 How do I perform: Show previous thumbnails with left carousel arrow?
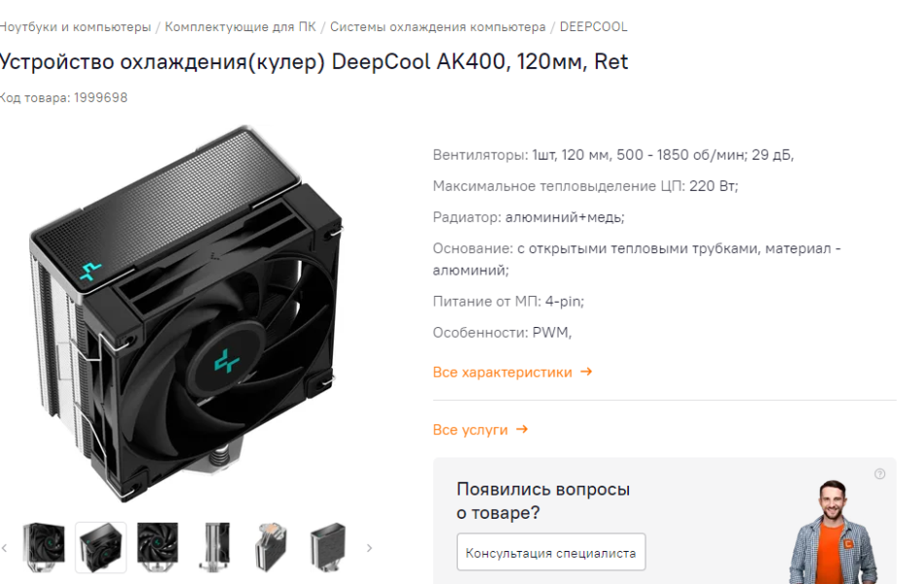point(5,548)
